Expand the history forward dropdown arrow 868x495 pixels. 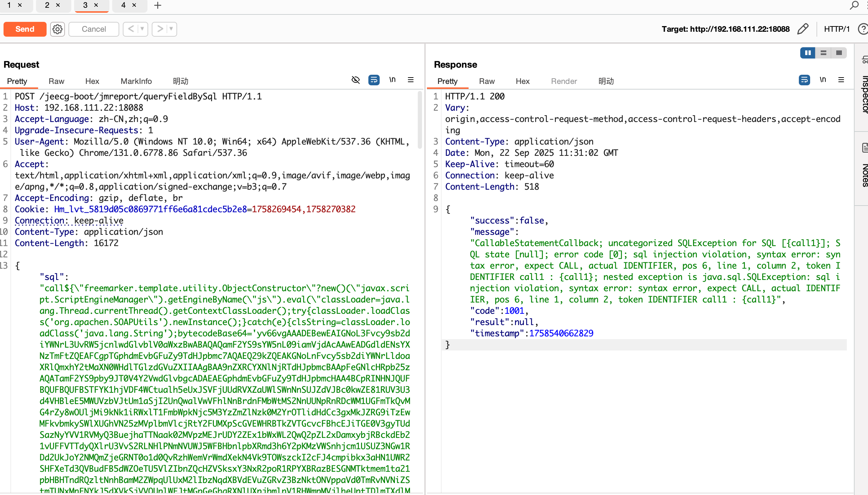[171, 29]
